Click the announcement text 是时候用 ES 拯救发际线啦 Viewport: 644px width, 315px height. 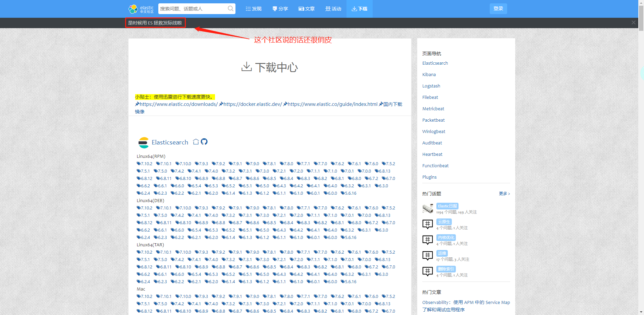(155, 23)
